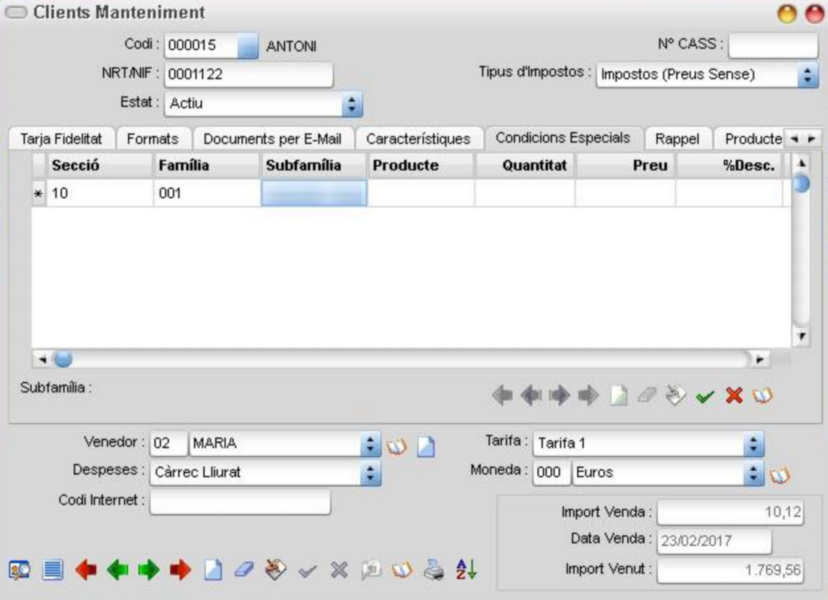This screenshot has height=600, width=828.
Task: Click the list view icon in the bottom toolbar
Action: [53, 570]
